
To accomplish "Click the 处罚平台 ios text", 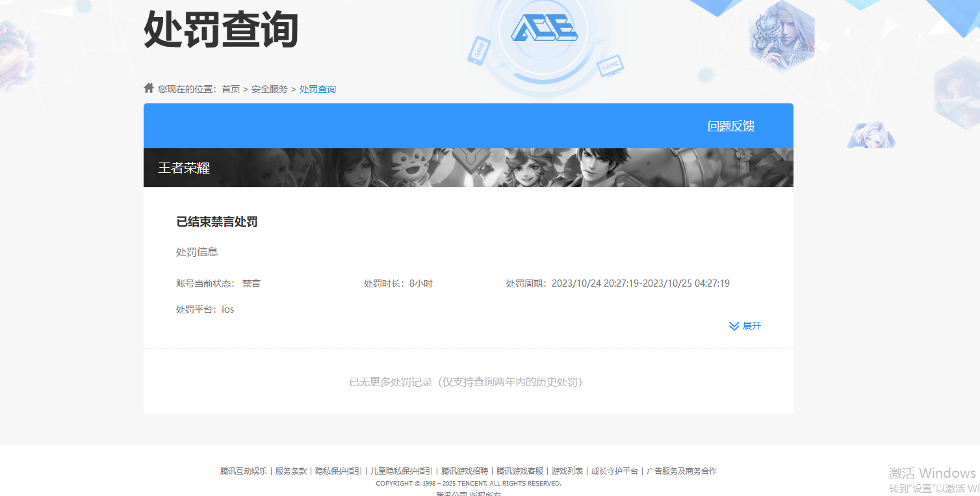I will tap(205, 309).
